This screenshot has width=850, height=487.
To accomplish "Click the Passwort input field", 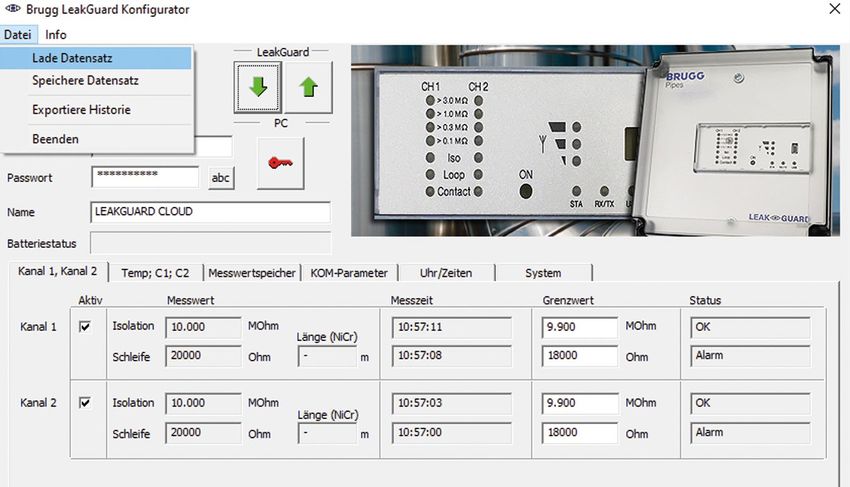I will click(x=145, y=177).
